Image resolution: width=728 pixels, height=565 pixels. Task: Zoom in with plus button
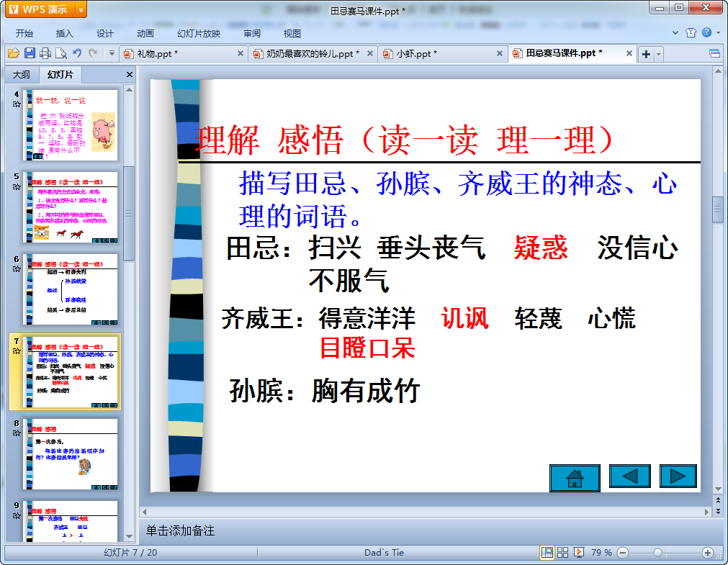coord(708,553)
